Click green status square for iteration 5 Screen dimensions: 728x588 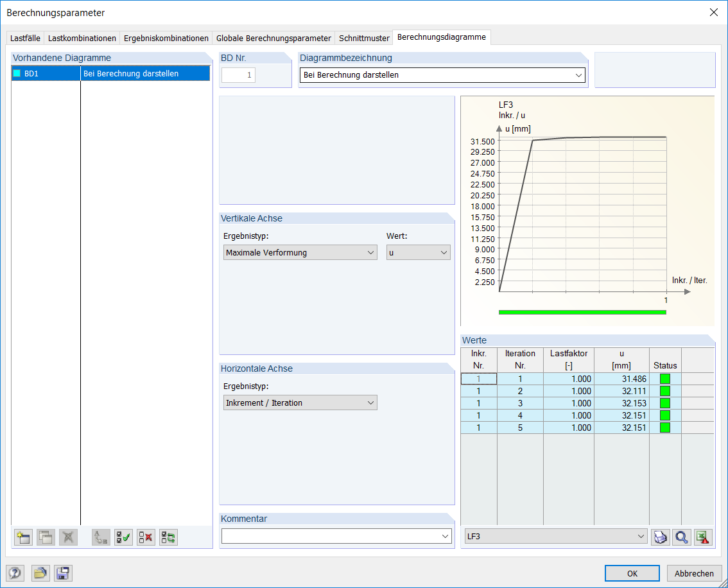coord(665,428)
